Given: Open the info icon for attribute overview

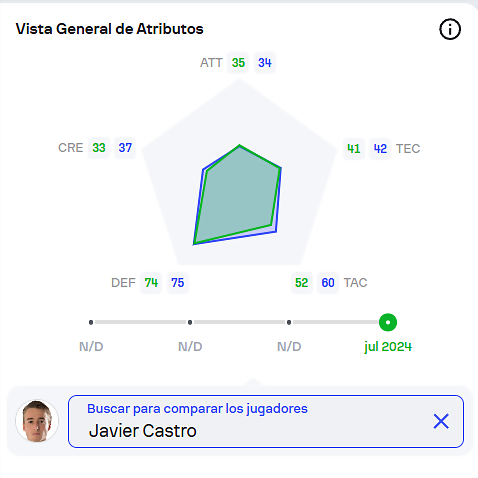Looking at the screenshot, I should (450, 29).
